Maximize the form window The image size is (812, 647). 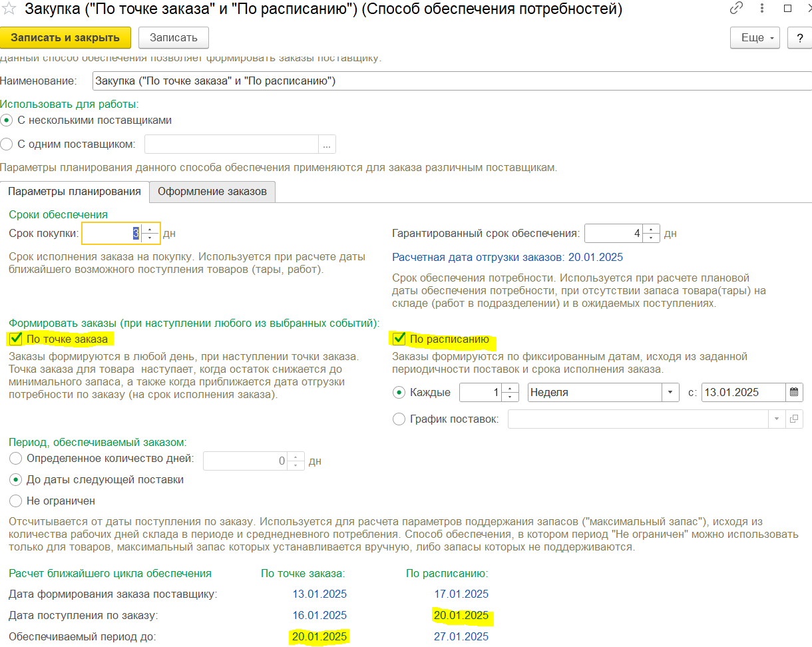pos(787,9)
